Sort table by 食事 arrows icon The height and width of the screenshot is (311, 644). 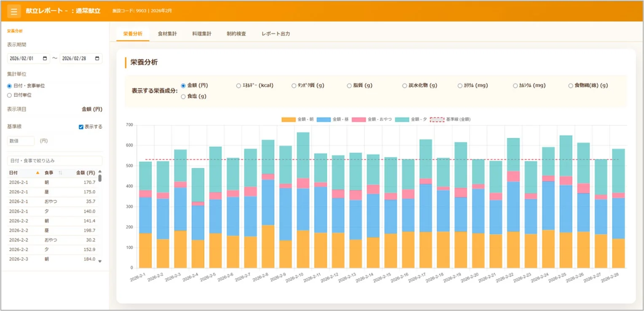60,173
